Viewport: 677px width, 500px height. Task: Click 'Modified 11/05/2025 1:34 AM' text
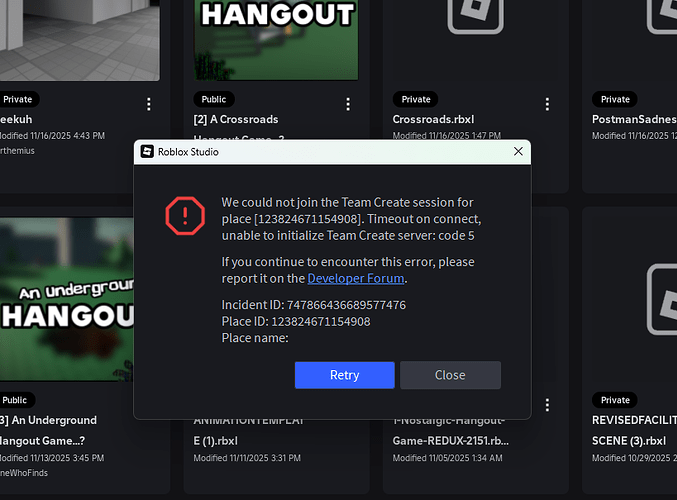tap(447, 458)
